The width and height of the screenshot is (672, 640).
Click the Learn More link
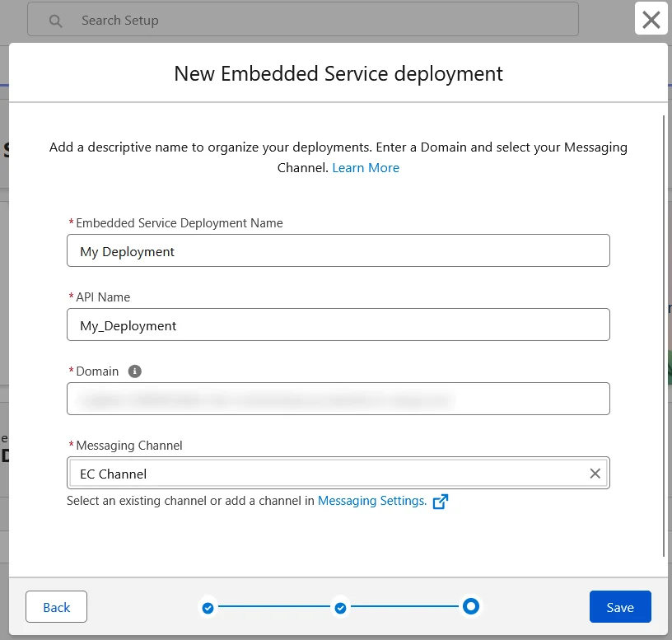[366, 167]
